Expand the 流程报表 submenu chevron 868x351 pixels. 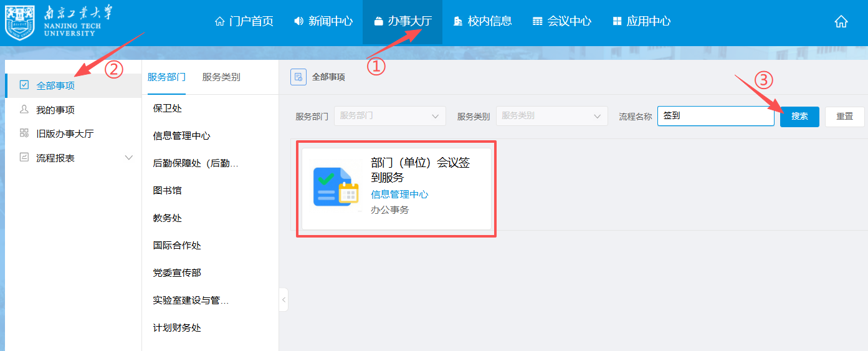tap(129, 158)
